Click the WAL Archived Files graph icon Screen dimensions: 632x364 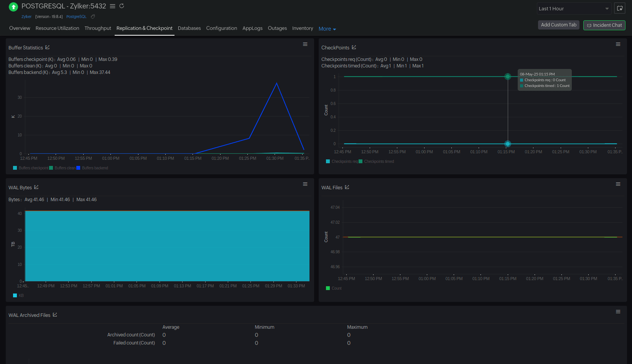pyautogui.click(x=55, y=315)
